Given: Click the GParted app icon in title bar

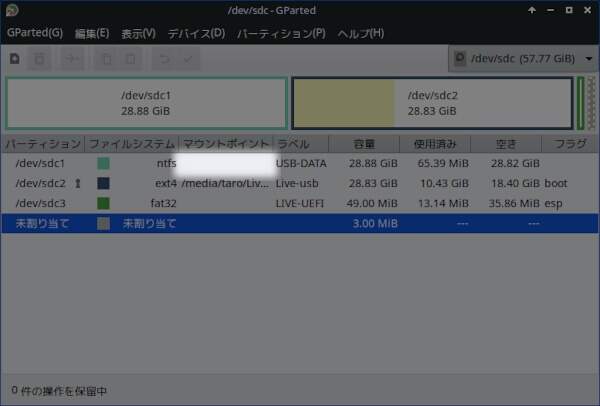Looking at the screenshot, I should tap(12, 10).
